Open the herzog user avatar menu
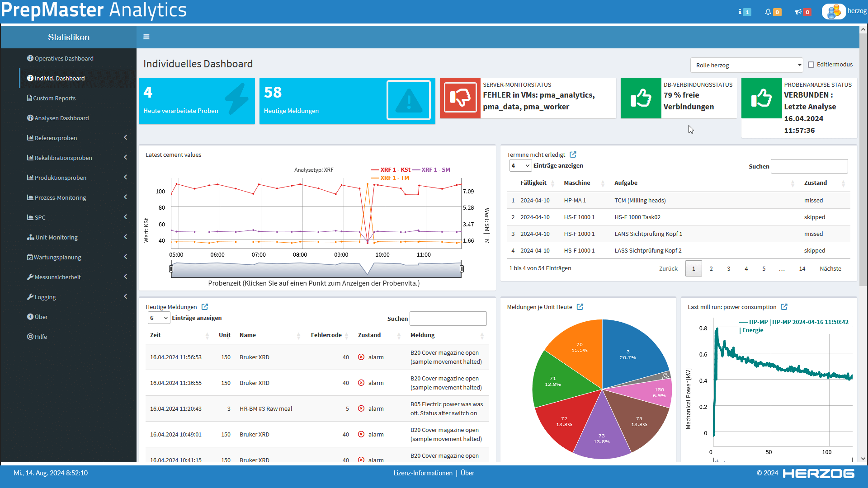This screenshot has width=868, height=488. pyautogui.click(x=834, y=11)
